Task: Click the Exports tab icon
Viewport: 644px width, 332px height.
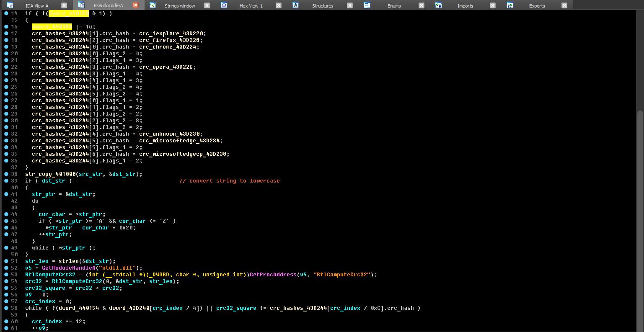Action: 510,5
